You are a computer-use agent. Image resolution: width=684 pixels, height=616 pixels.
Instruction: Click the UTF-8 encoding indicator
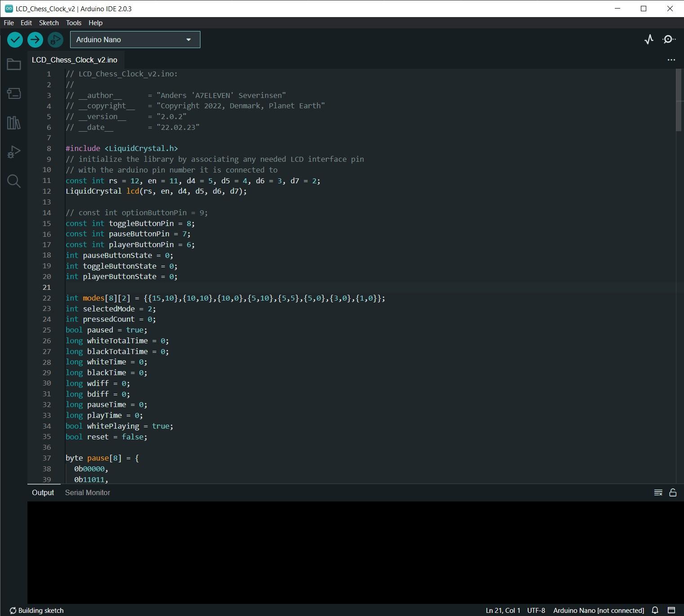(535, 610)
